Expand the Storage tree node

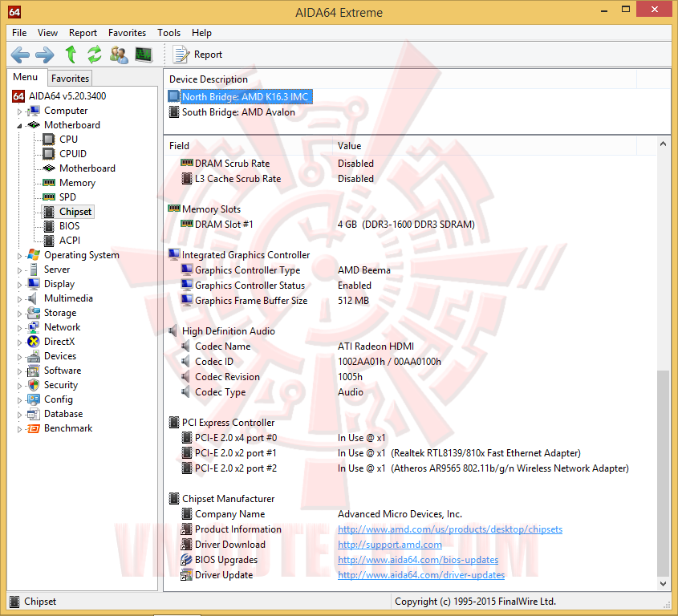click(x=19, y=314)
